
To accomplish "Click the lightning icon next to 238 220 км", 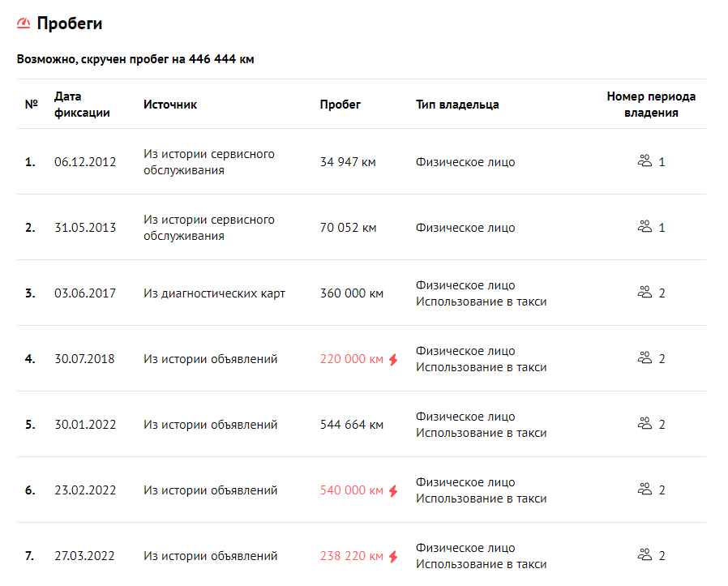I will 393,556.
